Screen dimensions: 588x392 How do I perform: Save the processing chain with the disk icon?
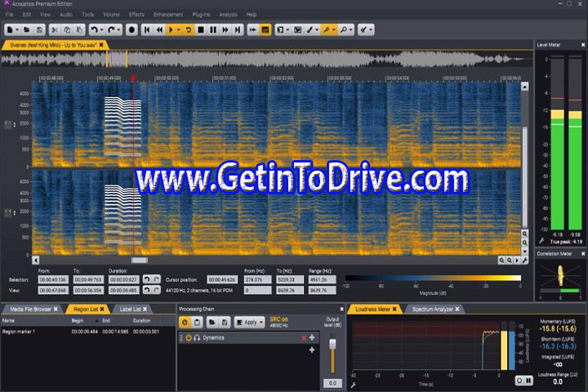(225, 323)
